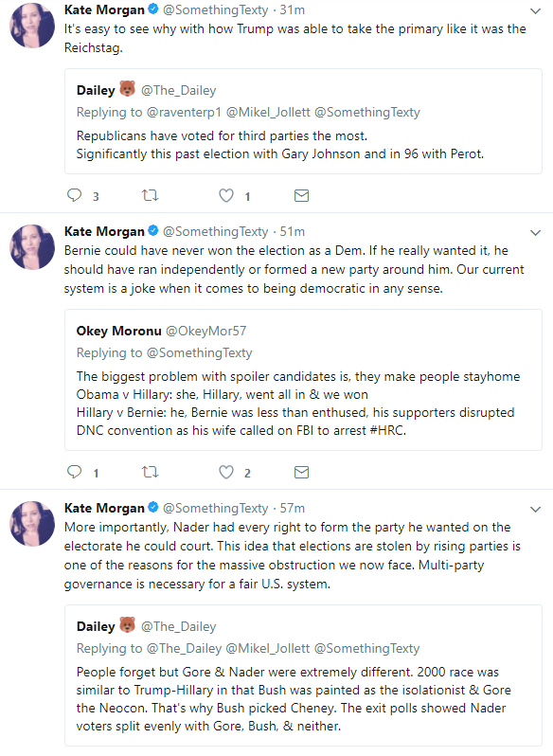Open @SomethingTexty handle on 51m tweet
This screenshot has height=756, width=553.
pyautogui.click(x=215, y=231)
